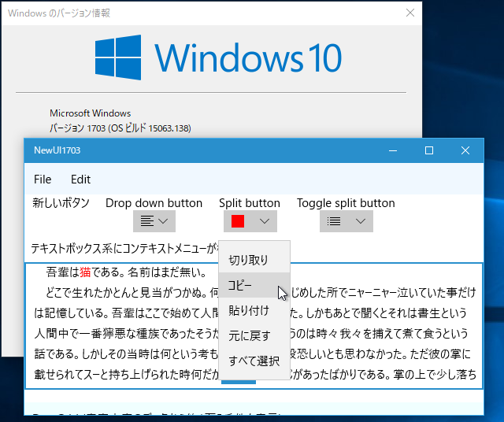Expand the split button color chevron
Image resolution: width=504 pixels, height=422 pixels.
[x=265, y=221]
